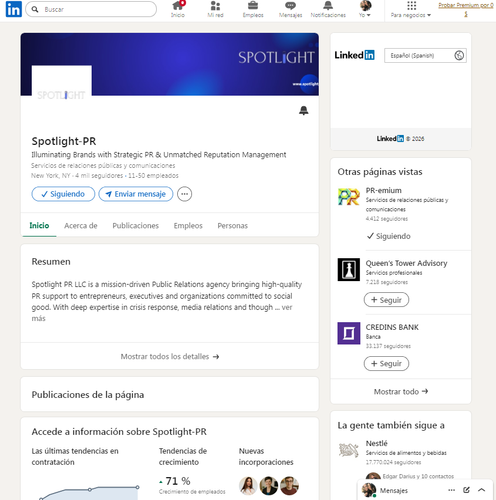Open Queen's Tower Advisory chess logo
Image resolution: width=496 pixels, height=500 pixels.
pyautogui.click(x=349, y=269)
